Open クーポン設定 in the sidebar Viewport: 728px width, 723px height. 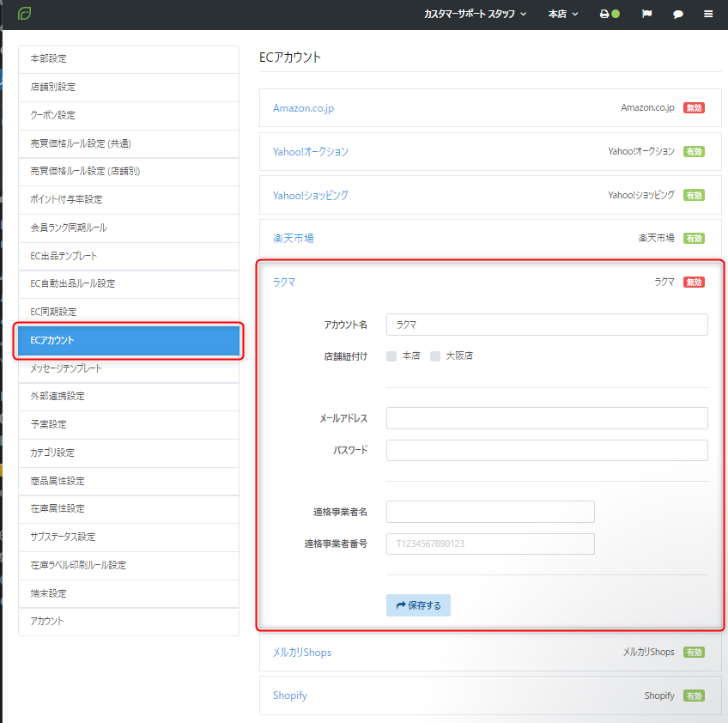129,116
